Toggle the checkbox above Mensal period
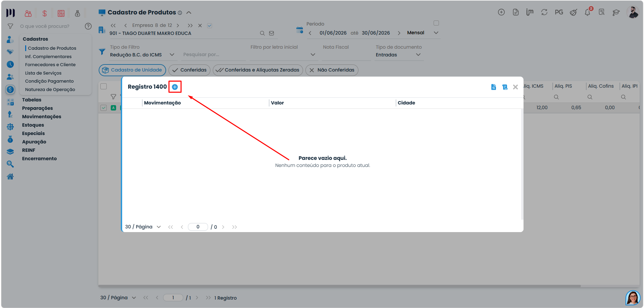This screenshot has height=308, width=644. (x=436, y=23)
